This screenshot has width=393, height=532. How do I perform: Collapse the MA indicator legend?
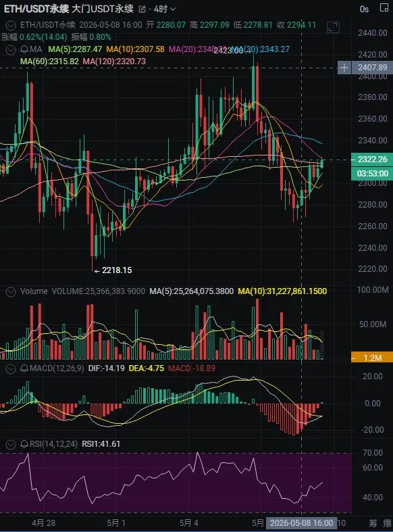11,49
